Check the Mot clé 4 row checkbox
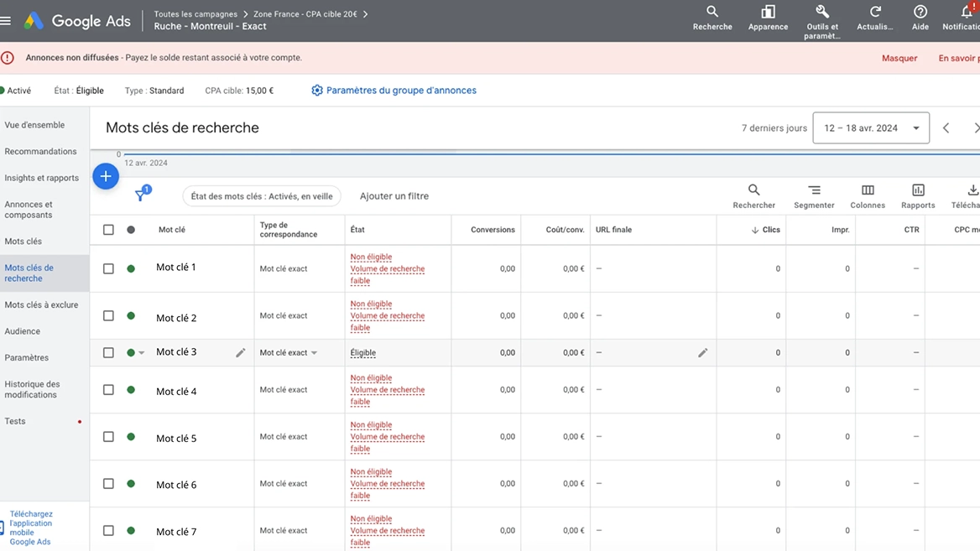The image size is (980, 551). tap(109, 390)
